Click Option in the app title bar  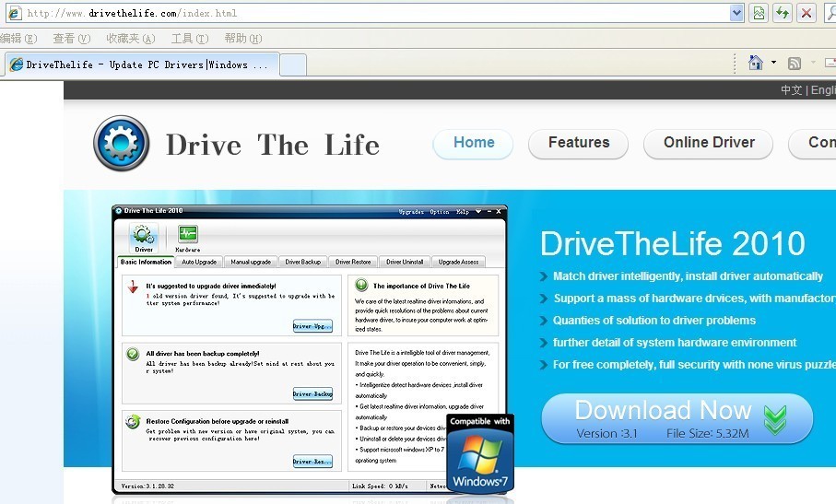point(440,212)
